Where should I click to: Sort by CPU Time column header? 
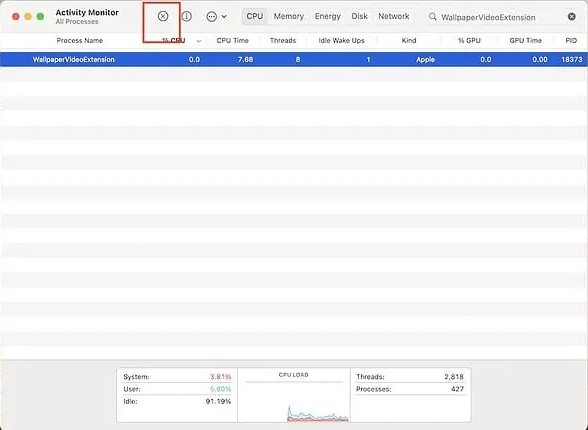[232, 40]
